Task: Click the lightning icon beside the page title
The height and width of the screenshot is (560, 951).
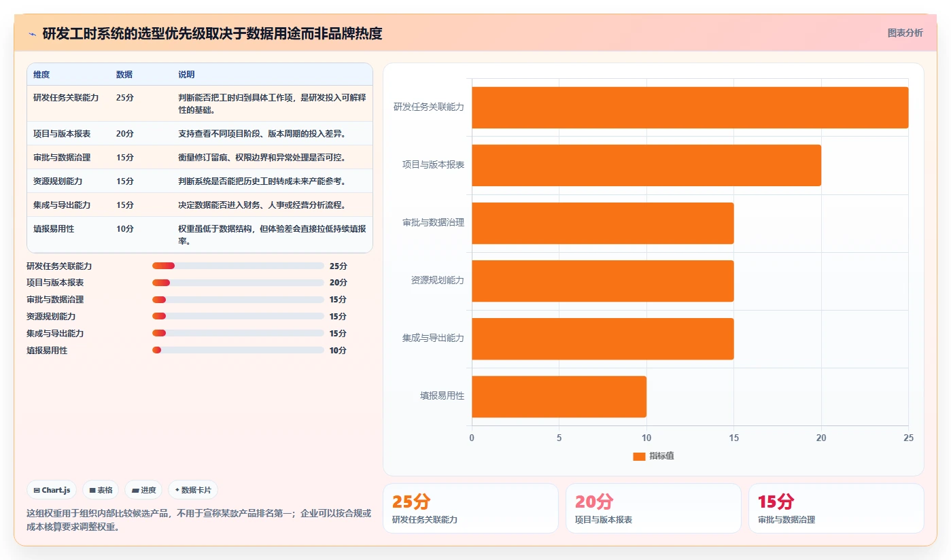Action: [x=32, y=33]
